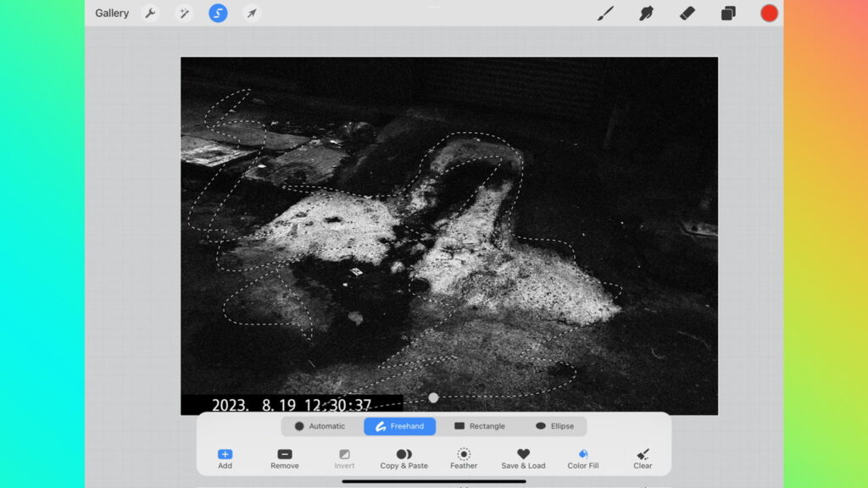
Task: Toggle the Selection tool in the top bar
Action: (218, 14)
